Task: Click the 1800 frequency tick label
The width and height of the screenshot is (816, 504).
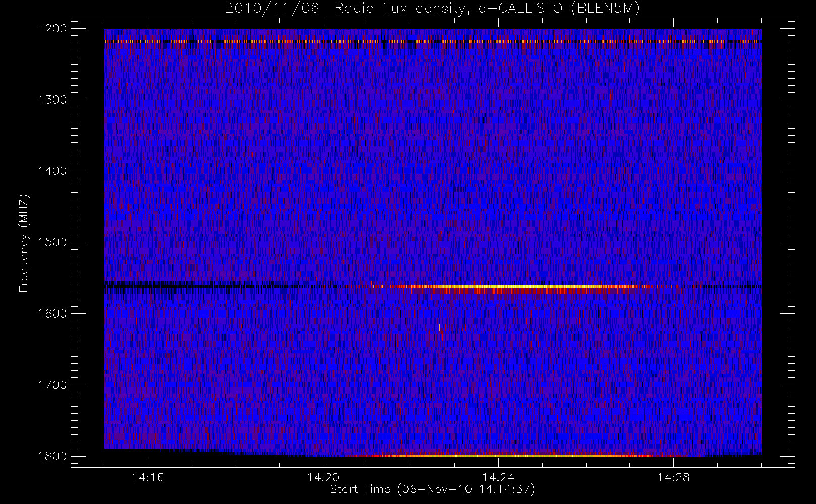Action: [52, 456]
